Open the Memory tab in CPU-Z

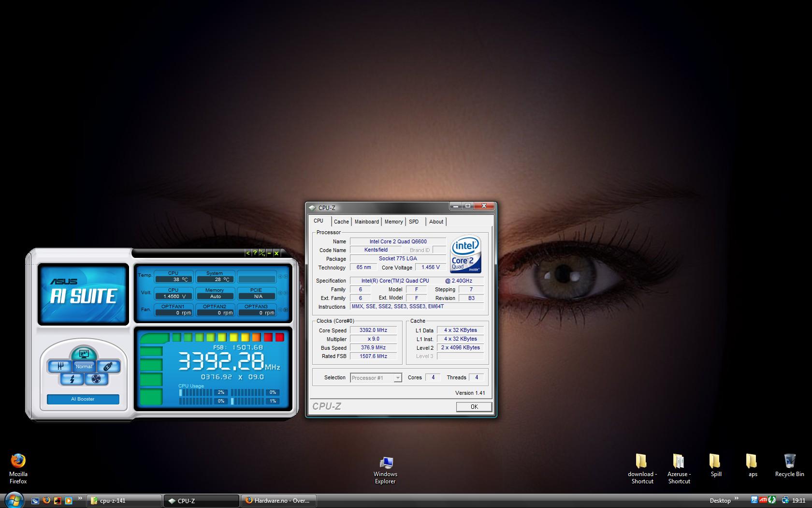coord(394,222)
